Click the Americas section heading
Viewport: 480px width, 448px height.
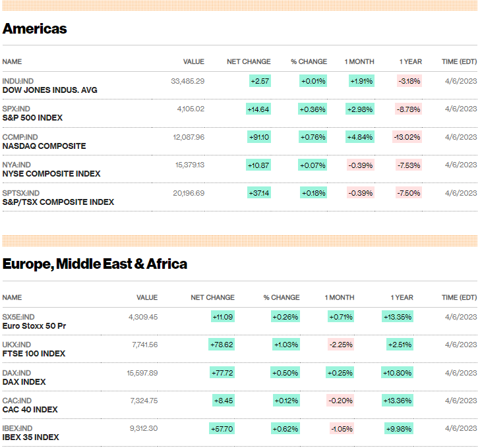(x=34, y=29)
